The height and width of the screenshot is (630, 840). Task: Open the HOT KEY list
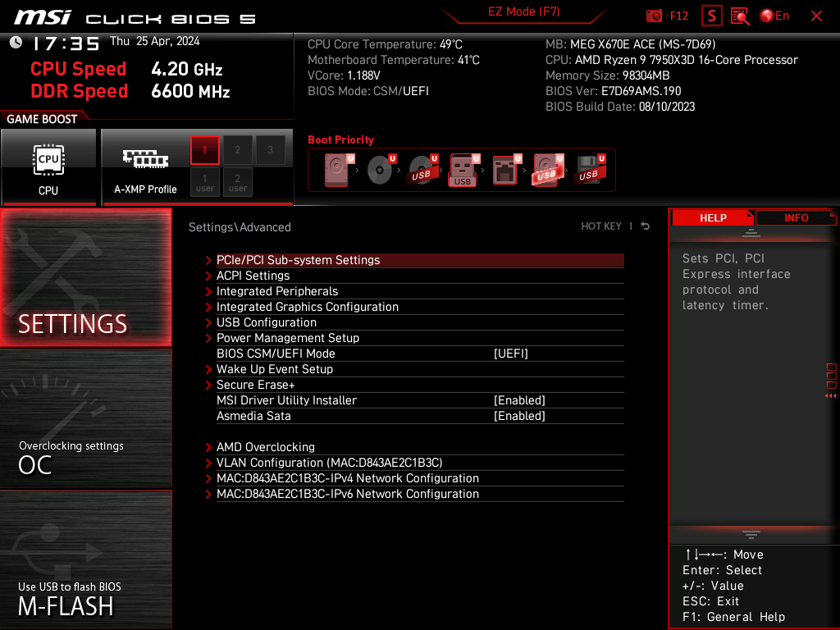coord(601,226)
